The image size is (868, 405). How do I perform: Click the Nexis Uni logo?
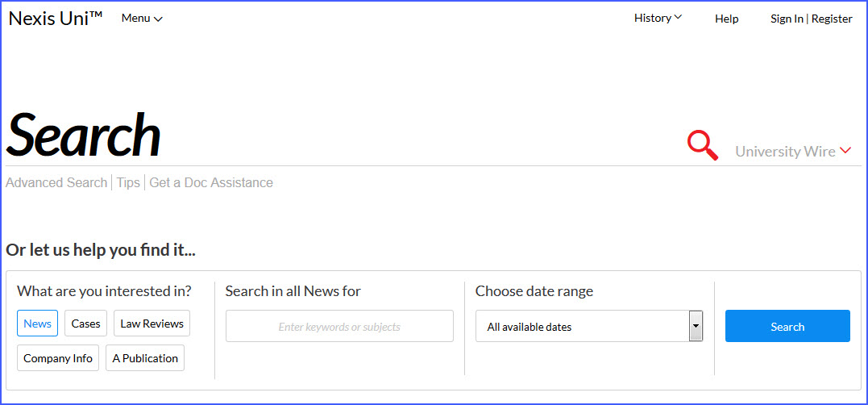point(56,19)
